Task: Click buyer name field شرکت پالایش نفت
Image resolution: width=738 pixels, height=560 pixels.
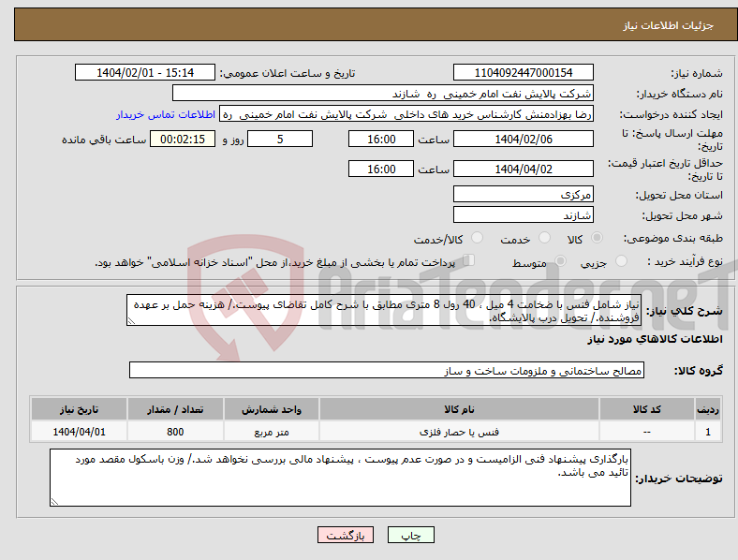Action: (x=383, y=93)
